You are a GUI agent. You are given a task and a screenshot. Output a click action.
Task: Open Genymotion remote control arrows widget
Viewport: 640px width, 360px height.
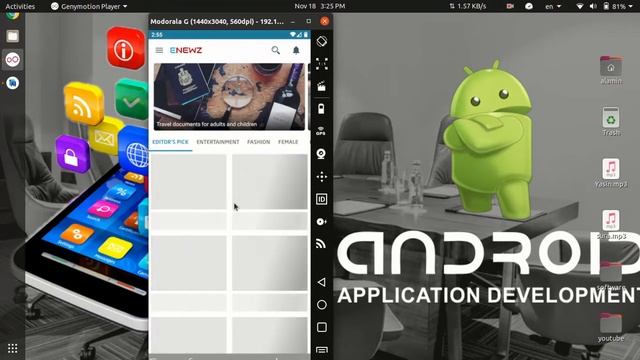pos(322,176)
